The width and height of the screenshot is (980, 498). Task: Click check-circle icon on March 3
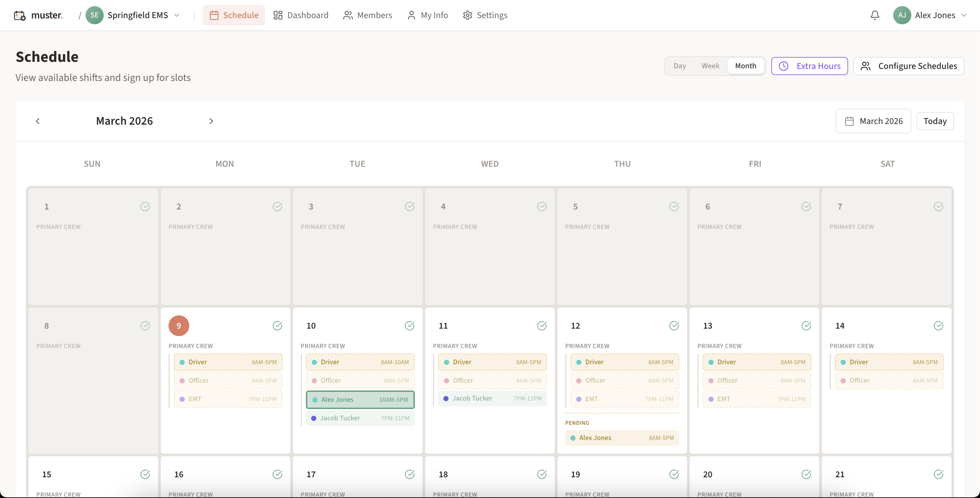click(x=409, y=207)
